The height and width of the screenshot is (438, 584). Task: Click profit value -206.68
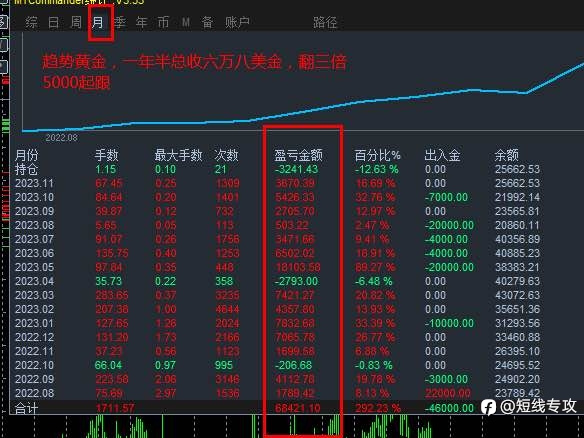pos(293,365)
